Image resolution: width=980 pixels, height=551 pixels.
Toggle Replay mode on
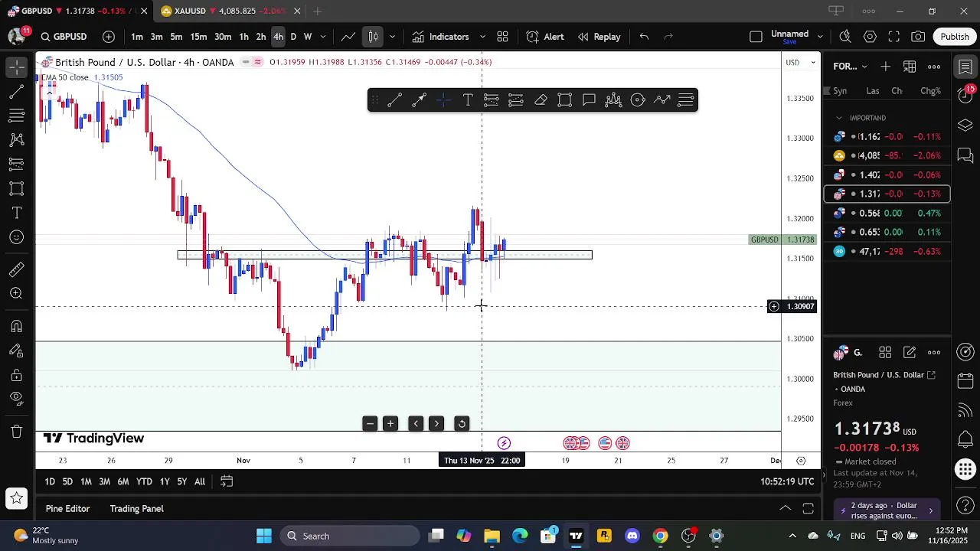pyautogui.click(x=599, y=37)
